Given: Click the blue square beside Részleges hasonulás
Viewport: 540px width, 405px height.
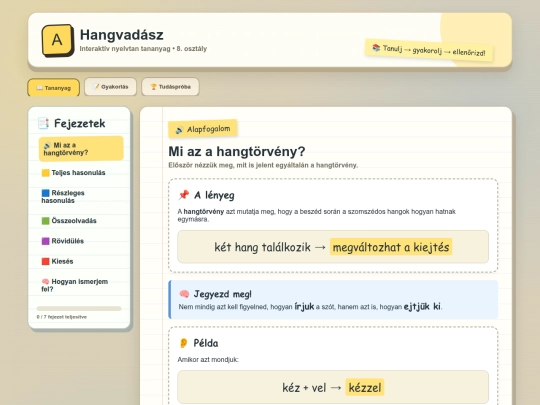Looking at the screenshot, I should 45,193.
